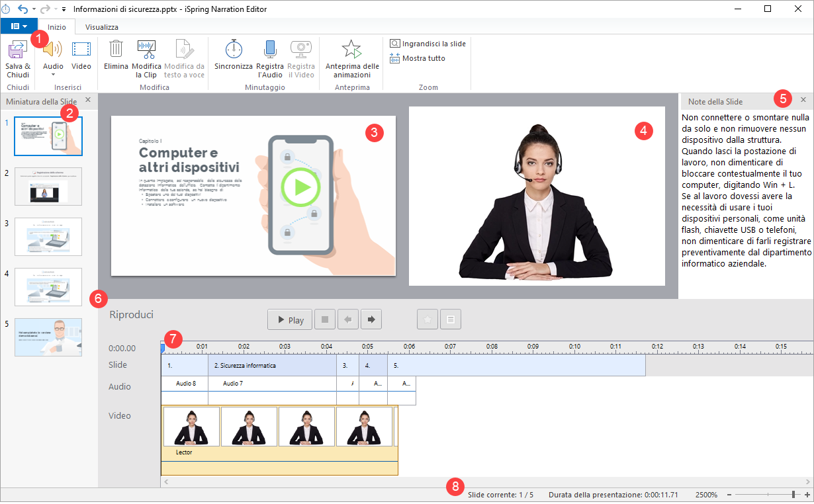Open the Quick Access Toolbar customize arrow
Image resolution: width=814 pixels, height=504 pixels.
pyautogui.click(x=64, y=9)
